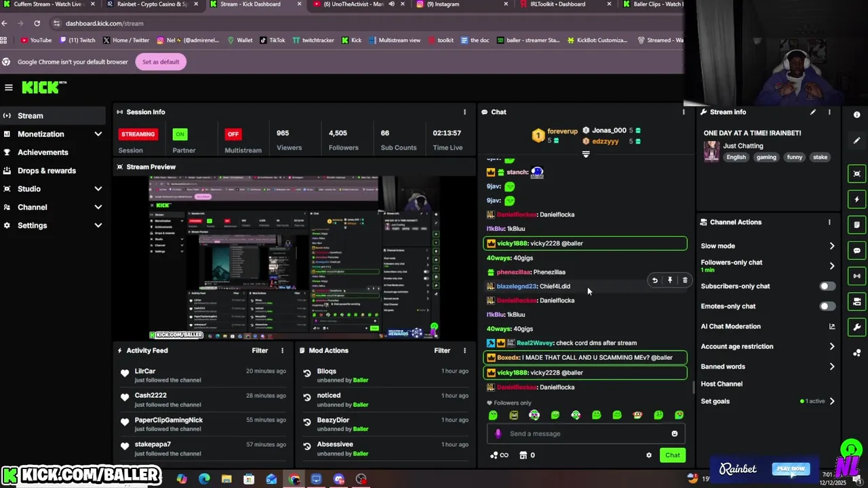This screenshot has height=488, width=868.
Task: Toggle Emotes-only chat
Action: 827,306
